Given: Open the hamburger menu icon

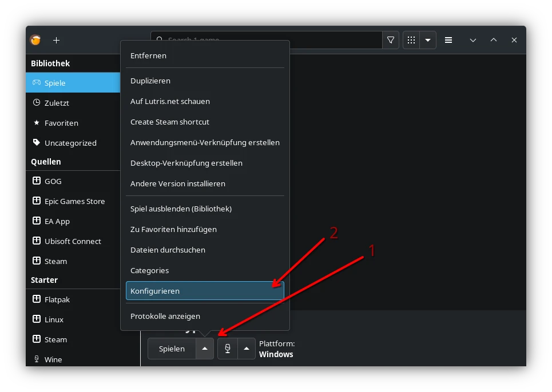Looking at the screenshot, I should pos(448,40).
